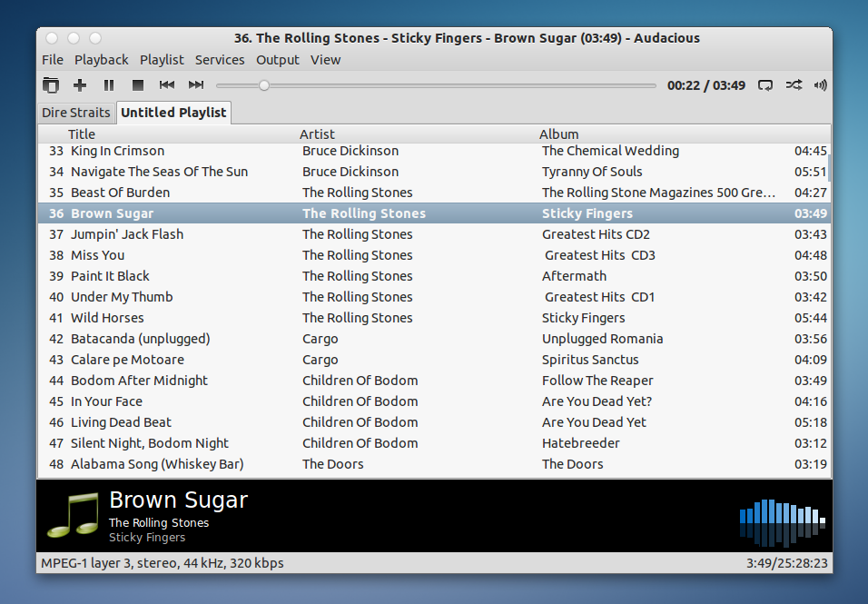Viewport: 868px width, 604px height.
Task: Select track 33 King In Crimson
Action: point(435,151)
